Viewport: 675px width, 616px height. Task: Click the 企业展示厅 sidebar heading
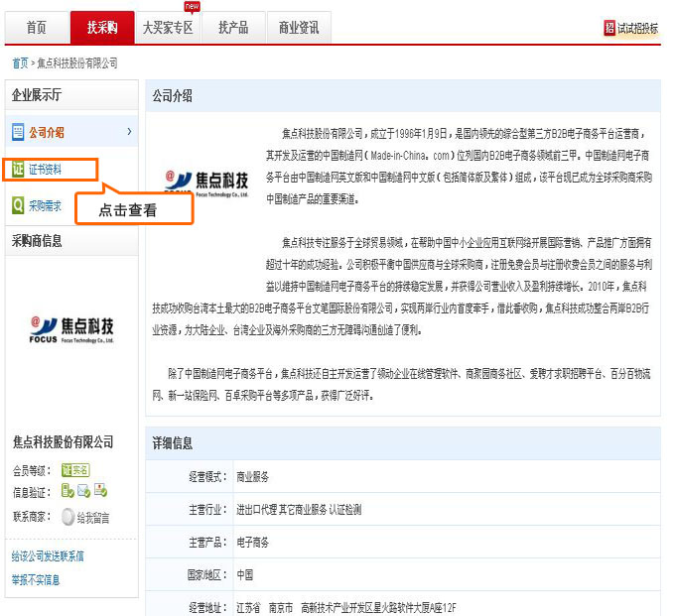pyautogui.click(x=37, y=94)
